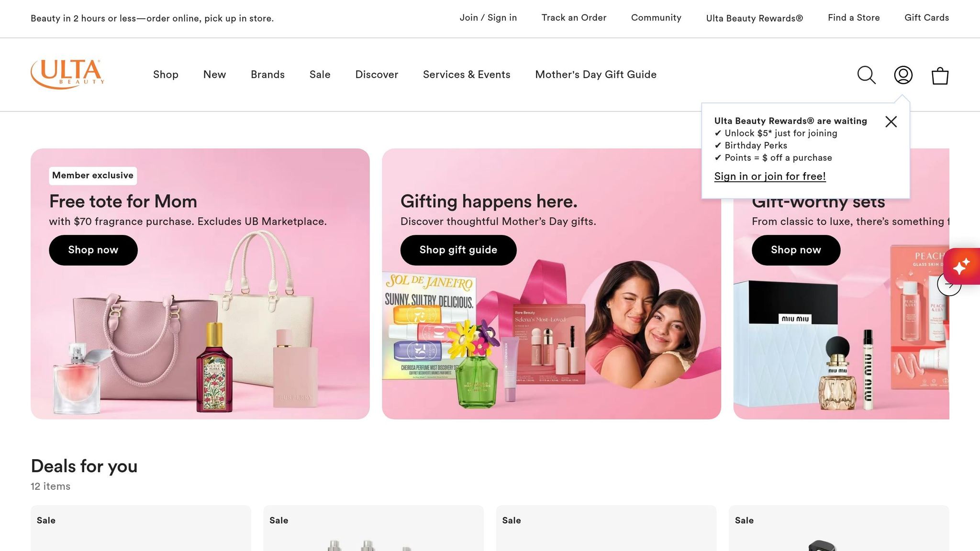Click Find a Store
Image resolution: width=980 pixels, height=551 pixels.
[x=854, y=18]
